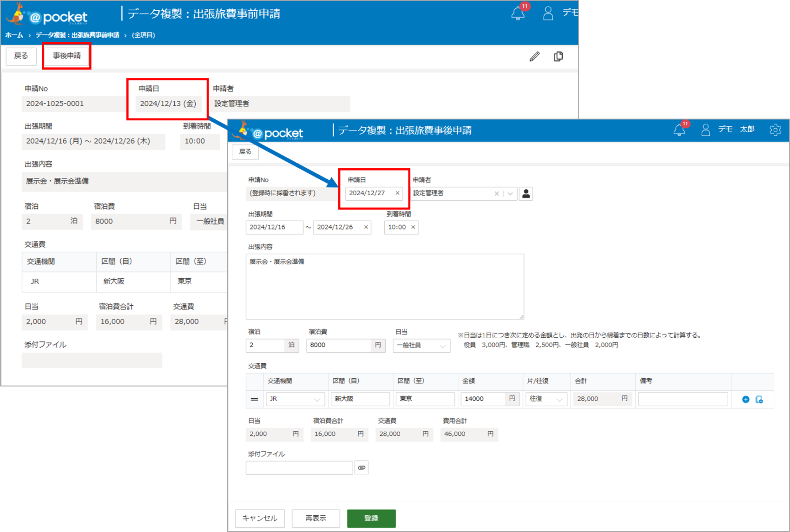Click the 備考 input in the JR row
Image resolution: width=790 pixels, height=532 pixels.
[x=683, y=399]
